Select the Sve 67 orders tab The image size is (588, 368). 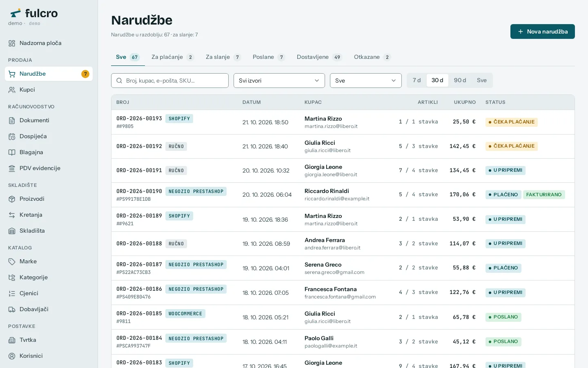pyautogui.click(x=128, y=57)
